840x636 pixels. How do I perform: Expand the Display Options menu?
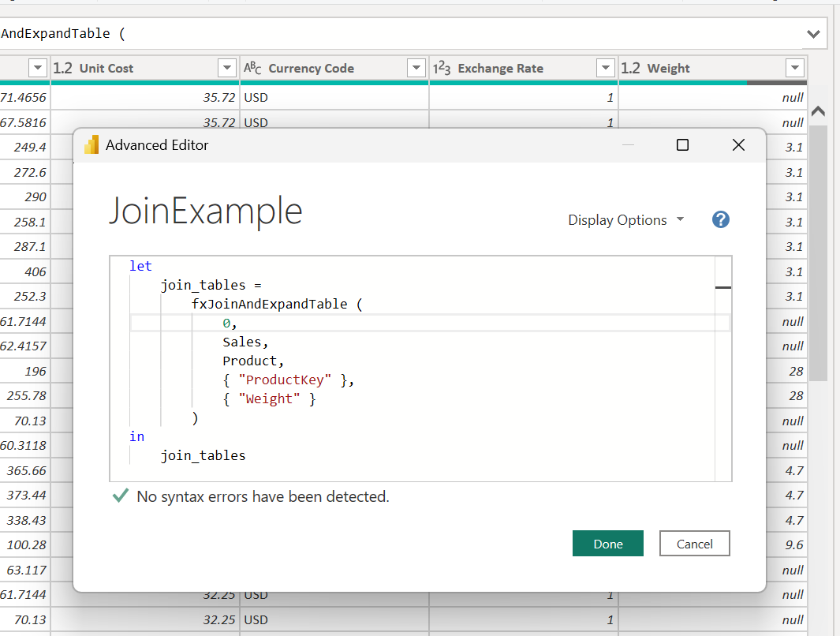[625, 220]
